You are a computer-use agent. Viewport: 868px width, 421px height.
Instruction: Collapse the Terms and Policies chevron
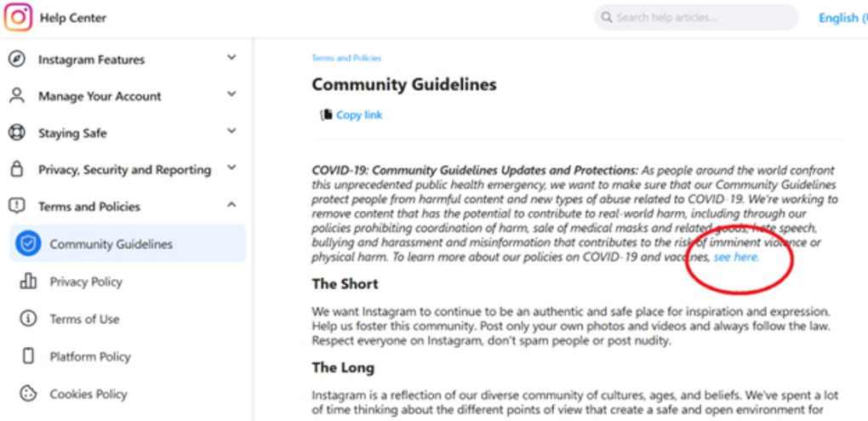click(232, 205)
